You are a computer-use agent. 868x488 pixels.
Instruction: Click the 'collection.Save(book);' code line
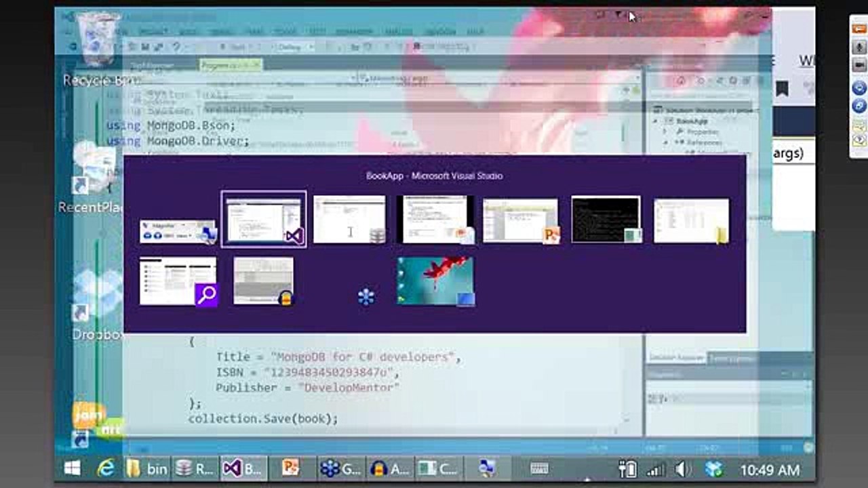(262, 418)
